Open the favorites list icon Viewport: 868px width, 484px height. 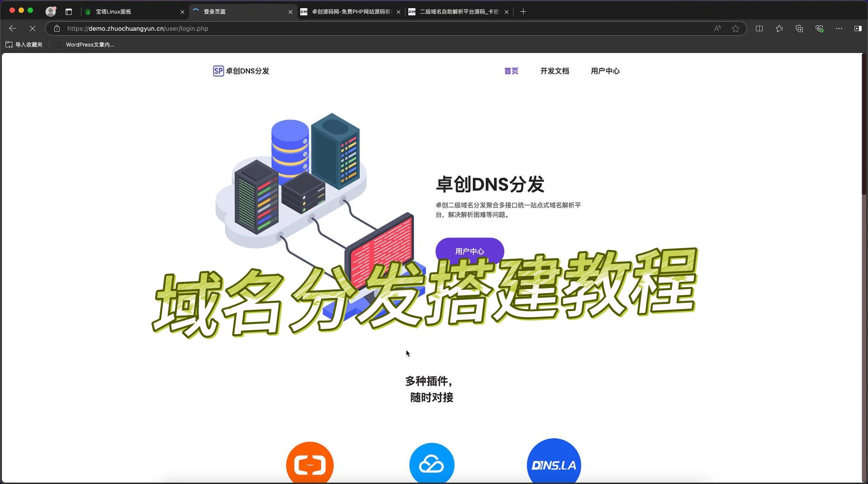pos(780,28)
